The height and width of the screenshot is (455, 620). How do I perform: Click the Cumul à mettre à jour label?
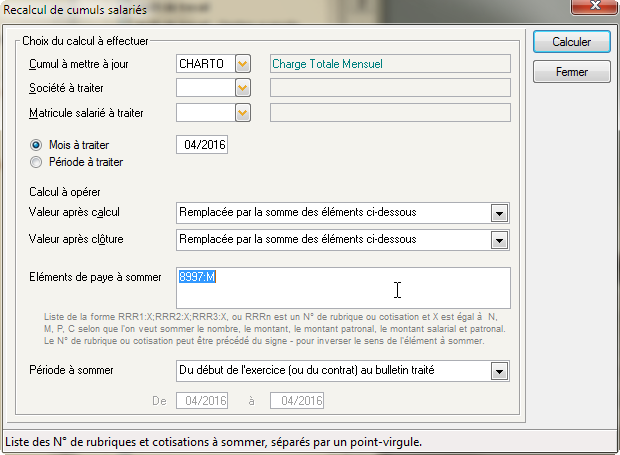[79, 64]
